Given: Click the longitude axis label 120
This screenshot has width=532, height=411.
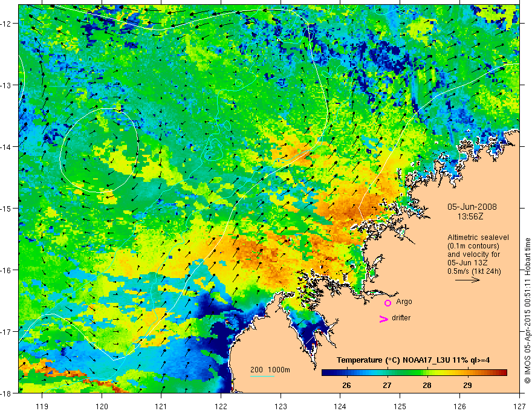Looking at the screenshot, I should tap(102, 406).
